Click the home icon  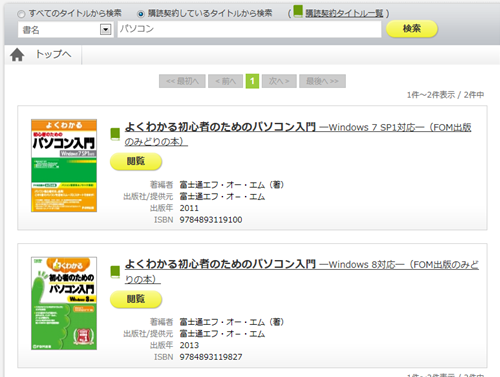(17, 55)
